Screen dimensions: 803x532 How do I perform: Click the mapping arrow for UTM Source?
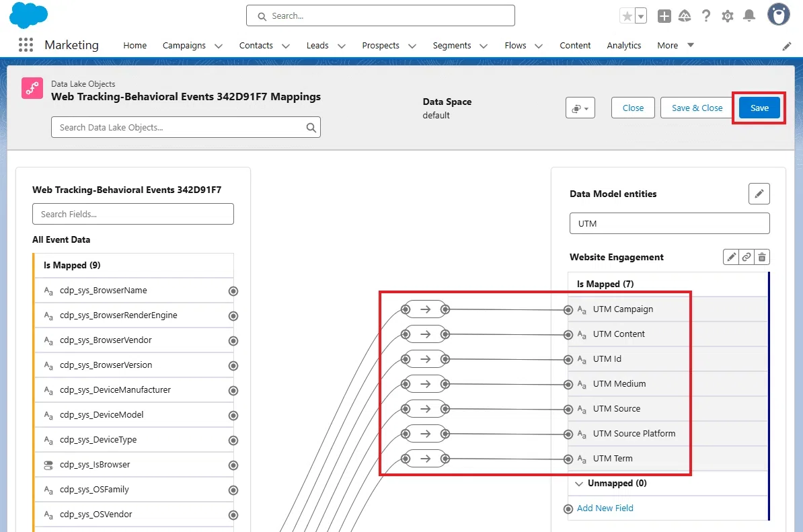[426, 409]
